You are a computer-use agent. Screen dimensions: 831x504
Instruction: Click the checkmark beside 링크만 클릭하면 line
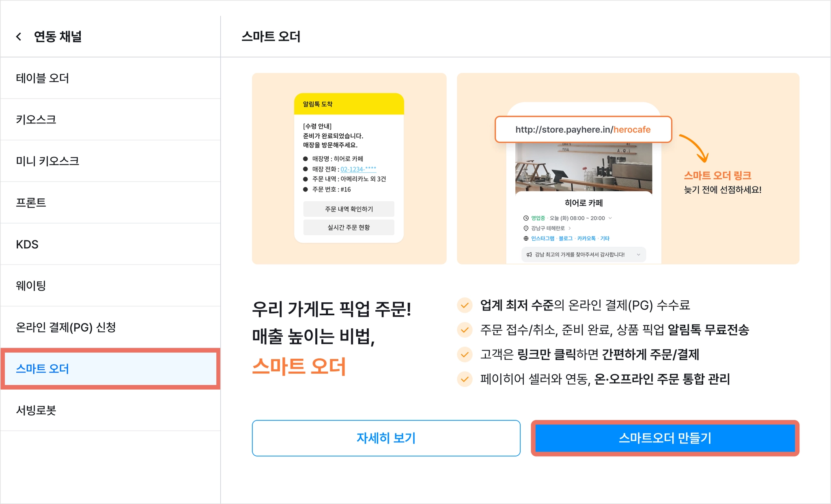[x=465, y=355]
